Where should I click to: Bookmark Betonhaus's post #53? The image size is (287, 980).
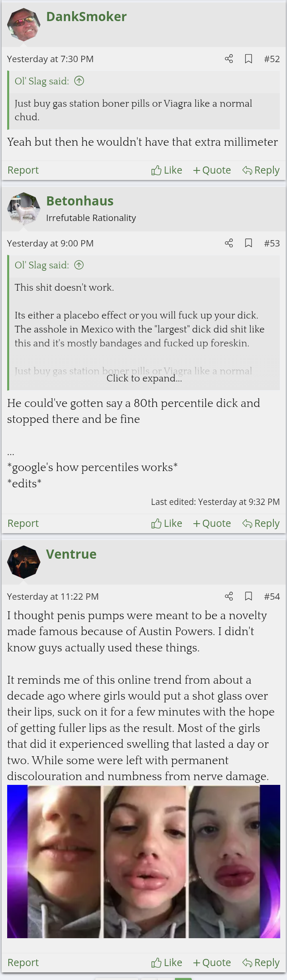click(248, 243)
